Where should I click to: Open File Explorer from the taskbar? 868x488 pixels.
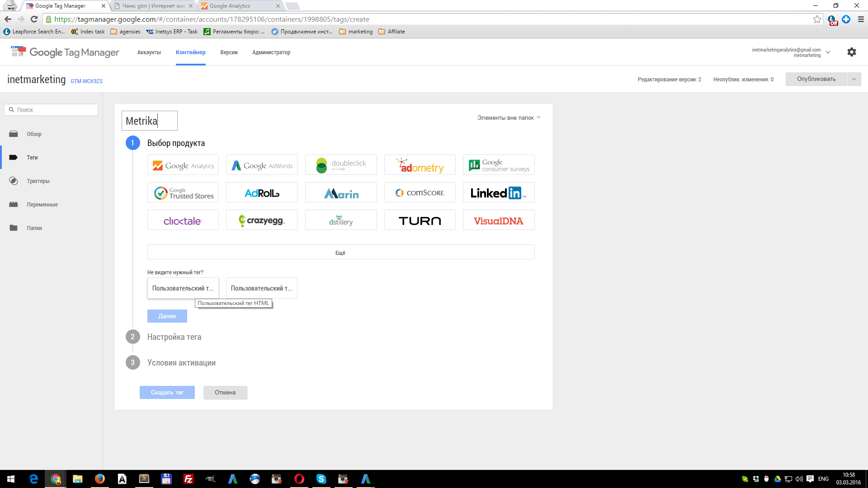[x=78, y=479]
